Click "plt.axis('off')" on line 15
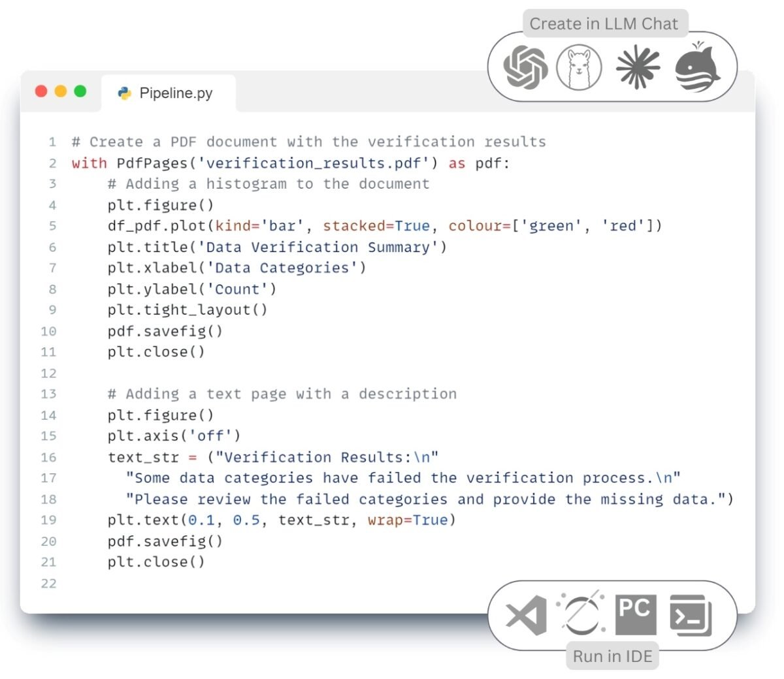Image resolution: width=784 pixels, height=679 pixels. click(174, 436)
